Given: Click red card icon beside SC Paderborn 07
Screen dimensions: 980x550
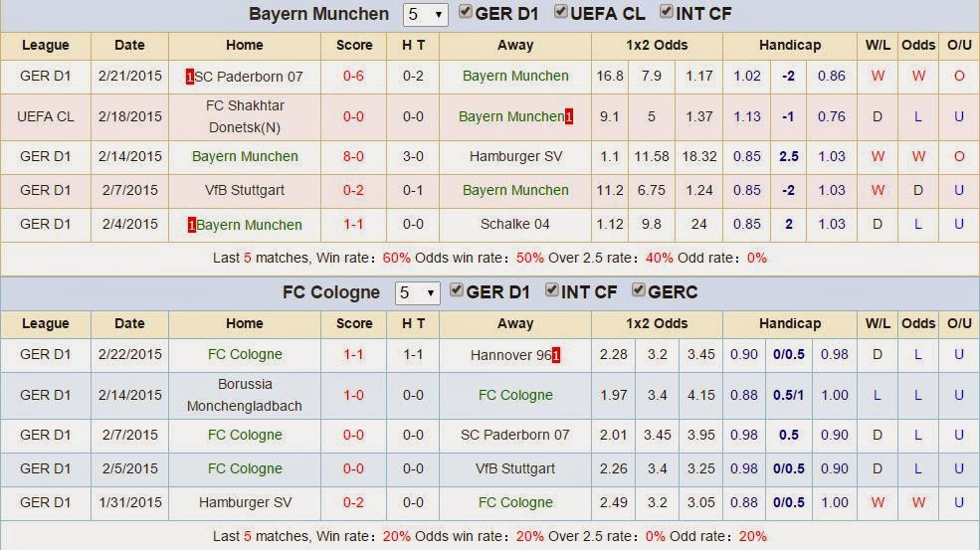Looking at the screenshot, I should (190, 77).
